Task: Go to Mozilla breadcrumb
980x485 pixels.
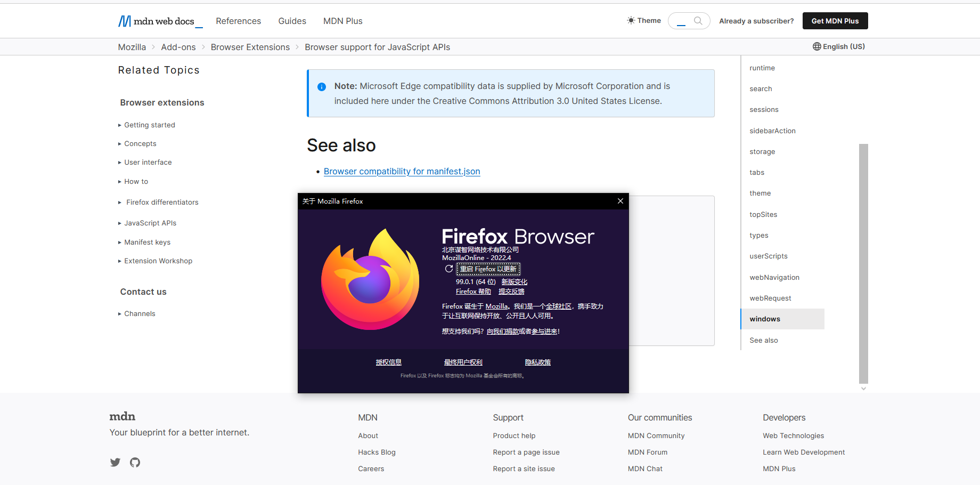Action: [132, 47]
